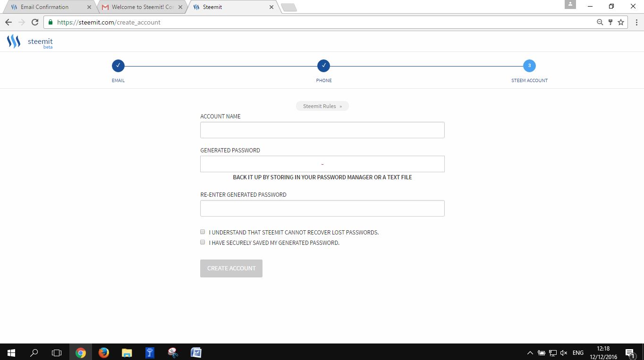This screenshot has height=360, width=644.
Task: Click the completed PHONE step checkmark circle
Action: coord(323,66)
